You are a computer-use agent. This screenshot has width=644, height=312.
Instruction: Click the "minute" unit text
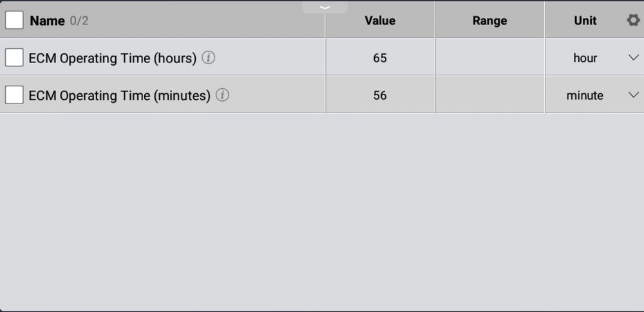click(585, 95)
